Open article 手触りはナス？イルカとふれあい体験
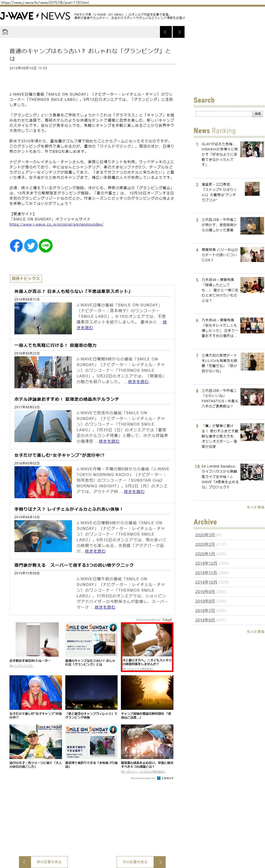 [x=68, y=509]
